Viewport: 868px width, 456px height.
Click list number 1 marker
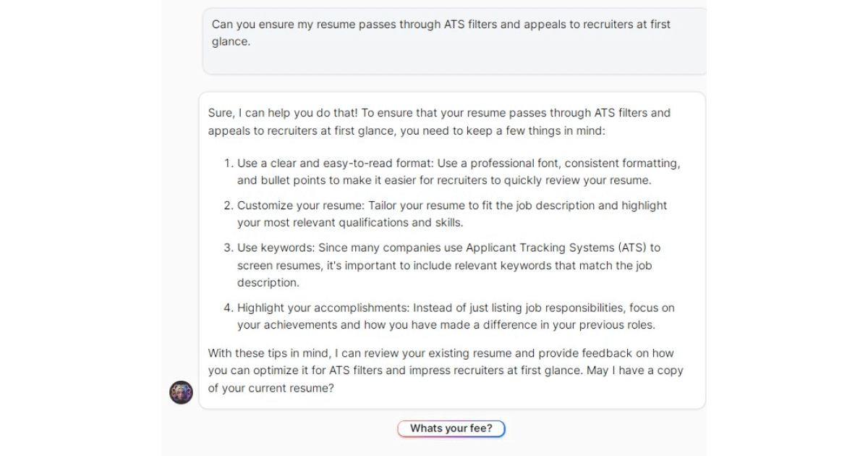pos(229,164)
